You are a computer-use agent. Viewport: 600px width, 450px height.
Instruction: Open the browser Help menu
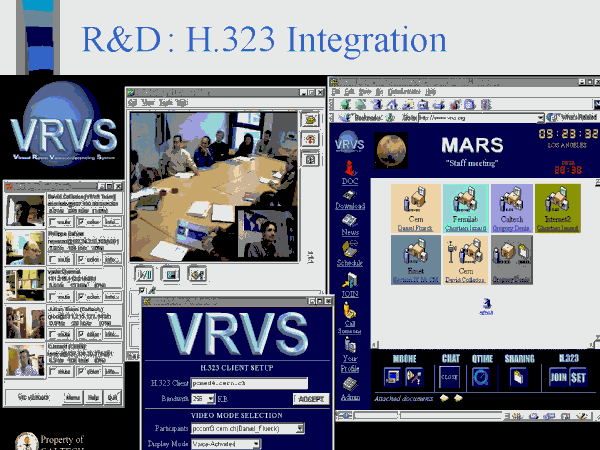coord(431,91)
